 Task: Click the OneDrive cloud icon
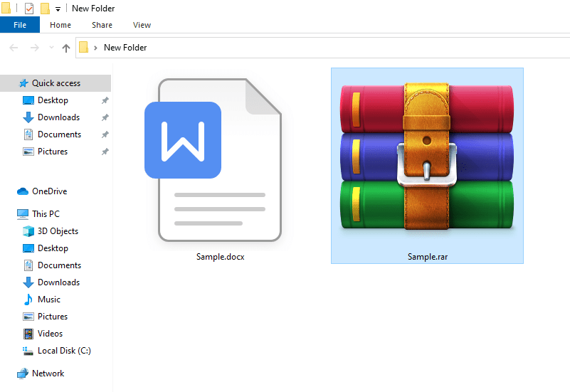tap(23, 191)
